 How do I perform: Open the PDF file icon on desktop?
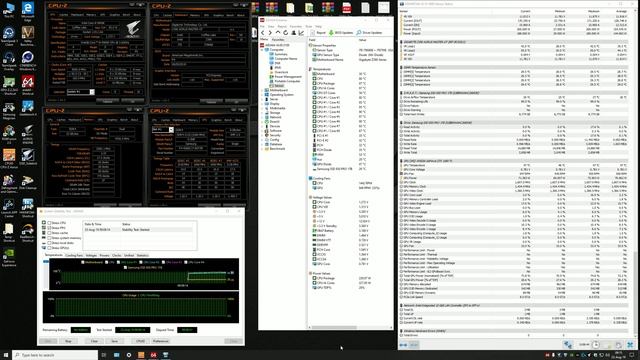[x=347, y=8]
